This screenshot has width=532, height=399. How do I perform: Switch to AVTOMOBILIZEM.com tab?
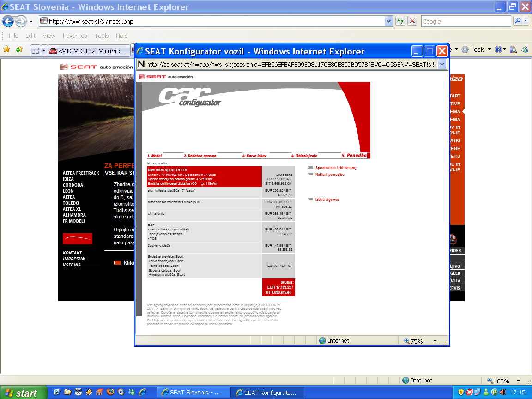point(89,51)
